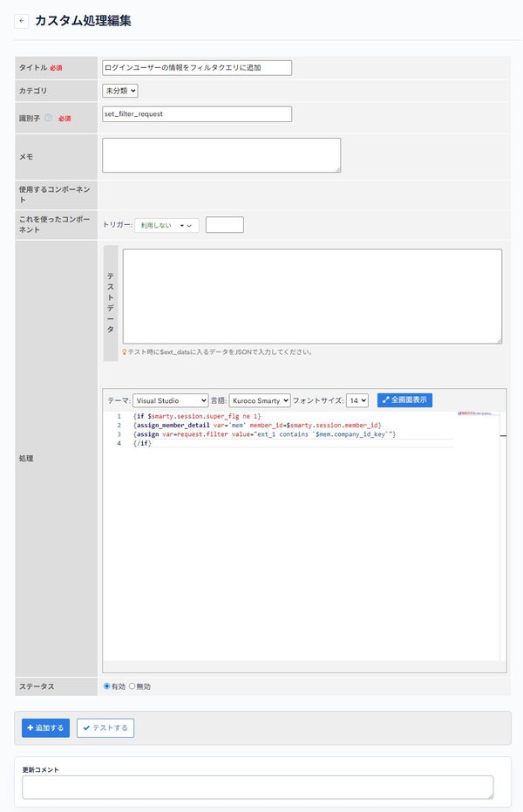523x812 pixels.
Task: Open the トリガー dropdown showing 利用しない
Action: coord(166,225)
